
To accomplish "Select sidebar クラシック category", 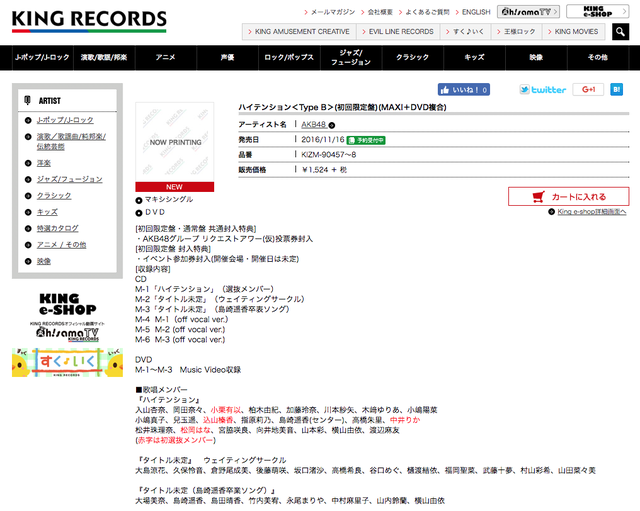I will (54, 196).
